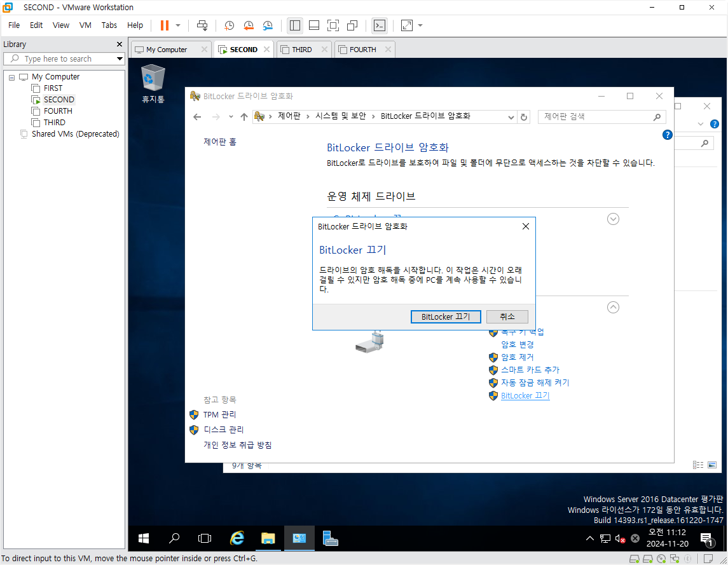Open the stretch guest dropdown arrow

pyautogui.click(x=420, y=25)
